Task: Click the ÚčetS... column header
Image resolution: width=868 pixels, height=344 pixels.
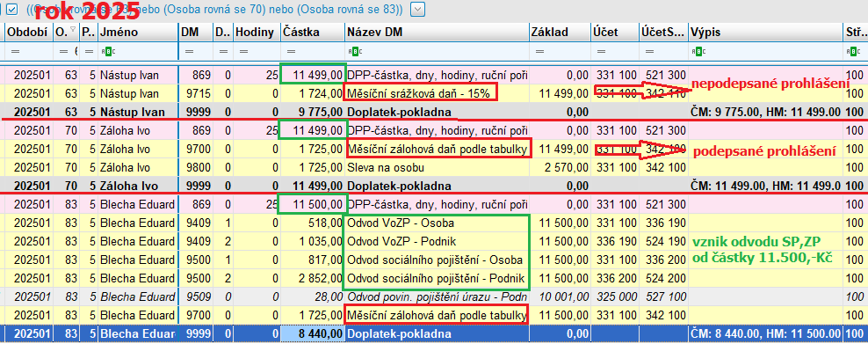Action: click(663, 33)
